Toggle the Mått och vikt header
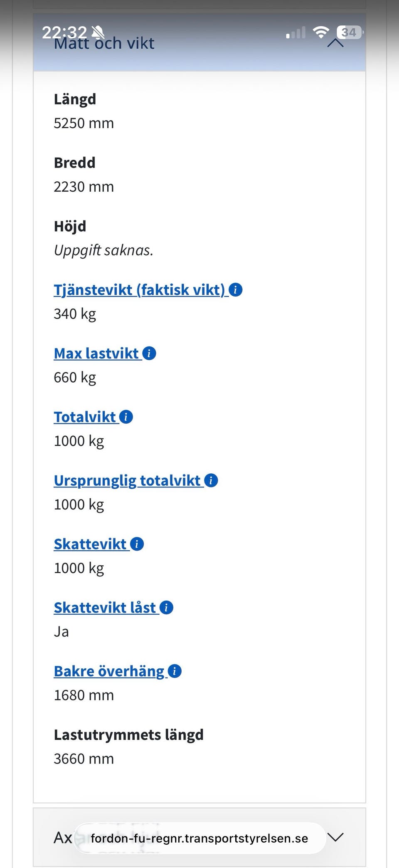 199,42
